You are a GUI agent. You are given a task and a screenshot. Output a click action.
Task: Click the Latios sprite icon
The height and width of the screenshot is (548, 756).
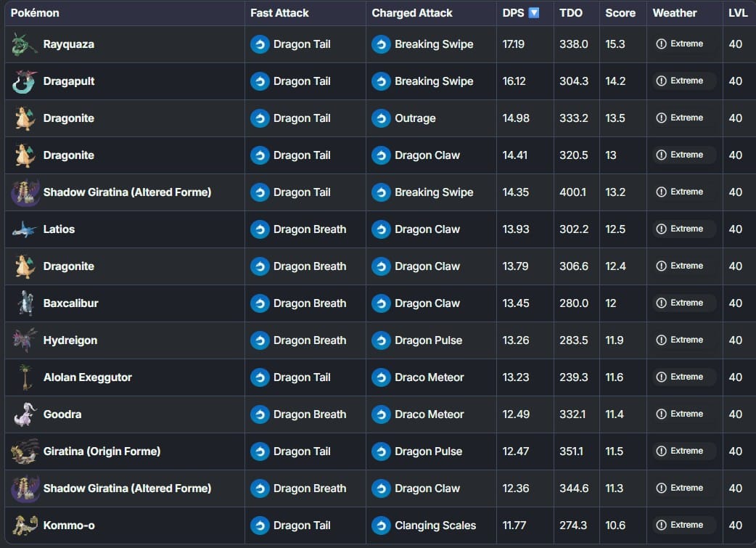[x=24, y=229]
